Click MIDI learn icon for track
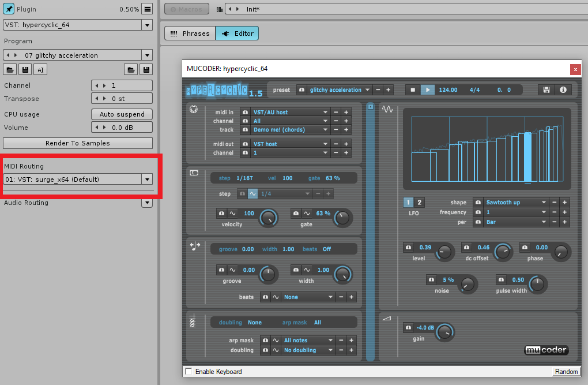This screenshot has width=588, height=385. point(245,130)
